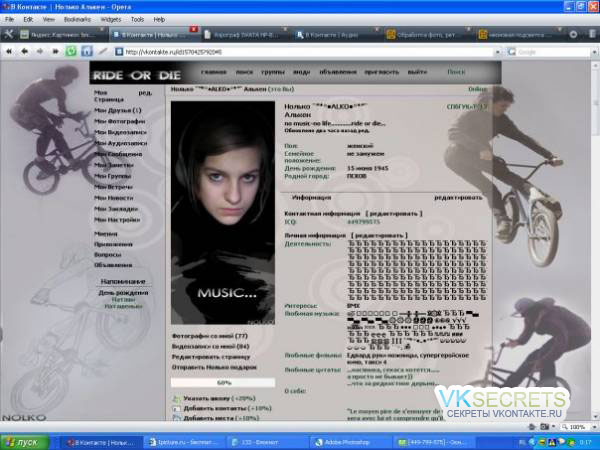
Task: Click the page icon in address bar
Action: (119, 52)
